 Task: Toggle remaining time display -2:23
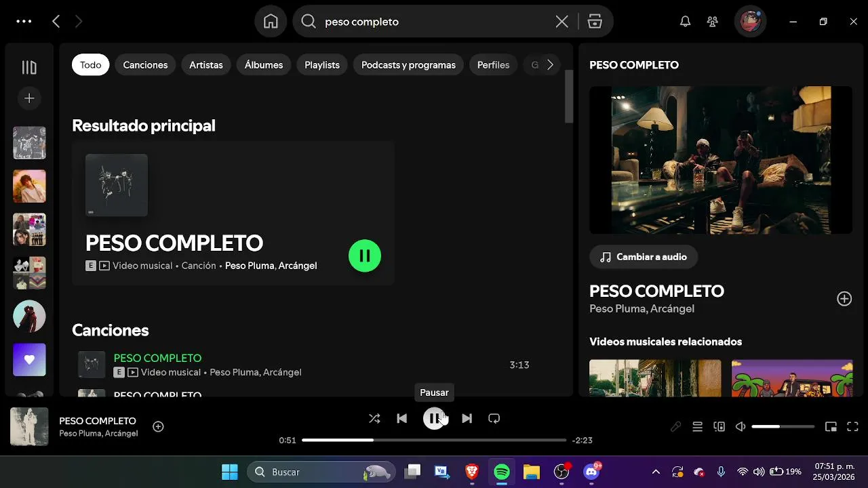pyautogui.click(x=583, y=440)
